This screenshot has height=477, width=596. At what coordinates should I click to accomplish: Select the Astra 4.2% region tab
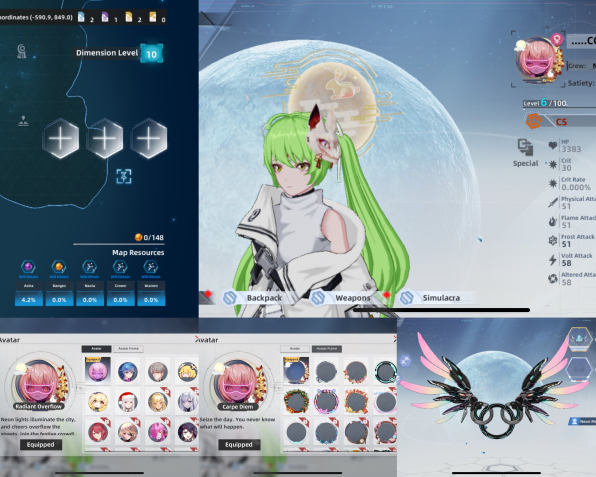29,293
